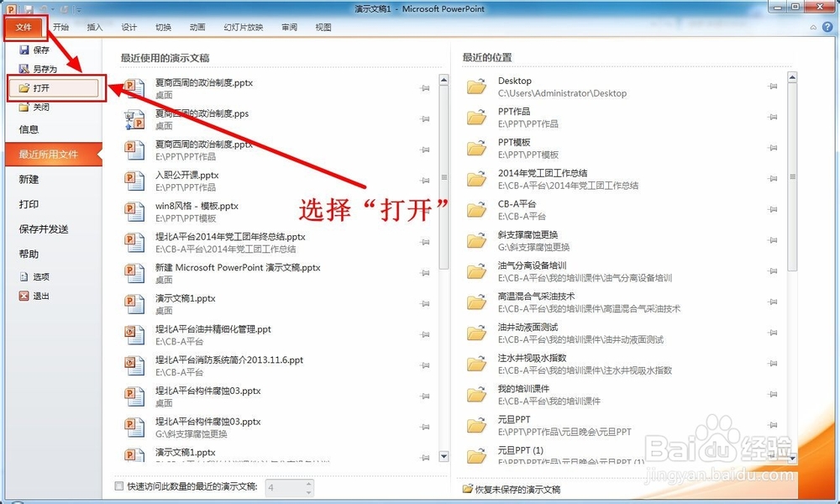Select 最近所用文件 section
Image resolution: width=840 pixels, height=504 pixels.
(x=54, y=155)
